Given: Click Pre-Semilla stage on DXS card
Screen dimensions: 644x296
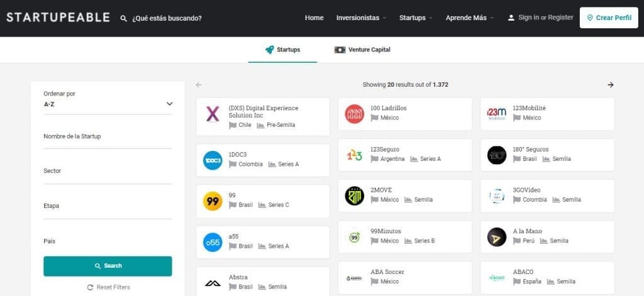Looking at the screenshot, I should 276,125.
